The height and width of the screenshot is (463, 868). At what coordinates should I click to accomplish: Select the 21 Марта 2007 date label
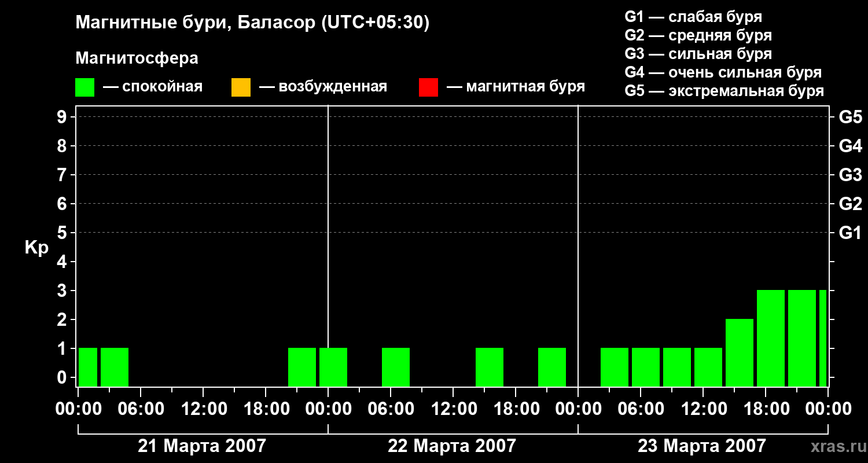click(202, 446)
